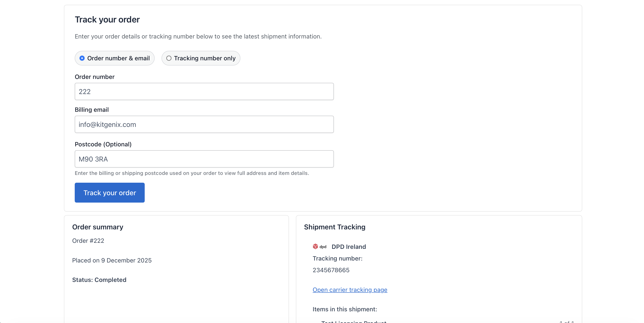Image resolution: width=644 pixels, height=323 pixels.
Task: Choose the Tracking number only radio option
Action: [169, 58]
